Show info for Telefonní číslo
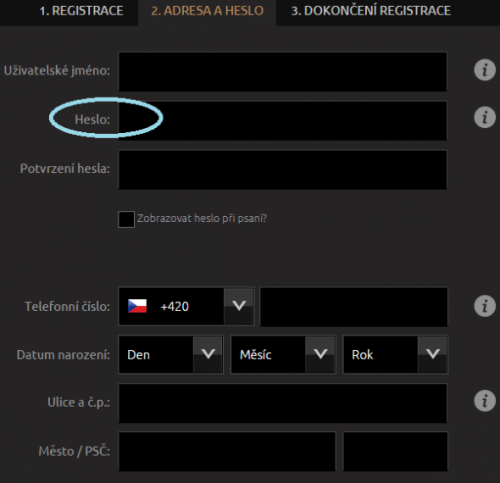Image resolution: width=500 pixels, height=483 pixels. [x=485, y=306]
